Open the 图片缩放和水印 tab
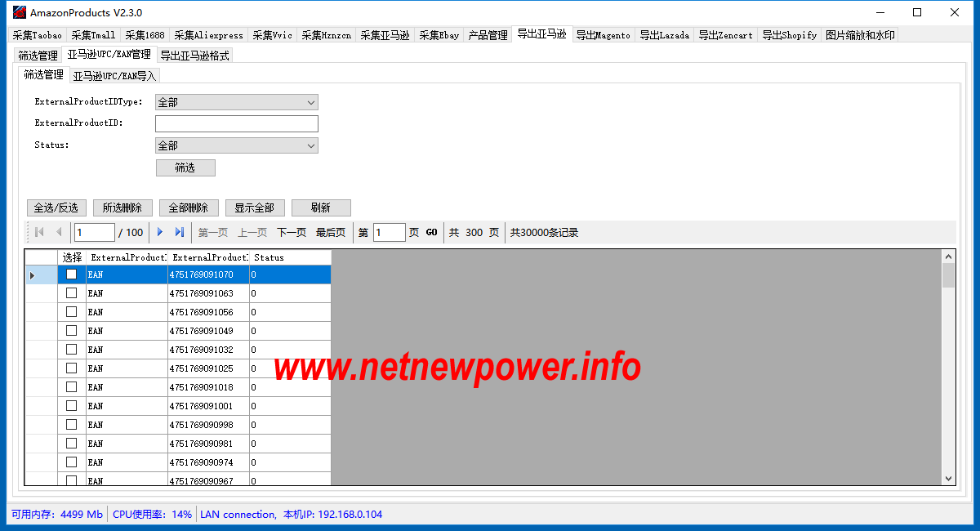The height and width of the screenshot is (531, 980). 860,35
